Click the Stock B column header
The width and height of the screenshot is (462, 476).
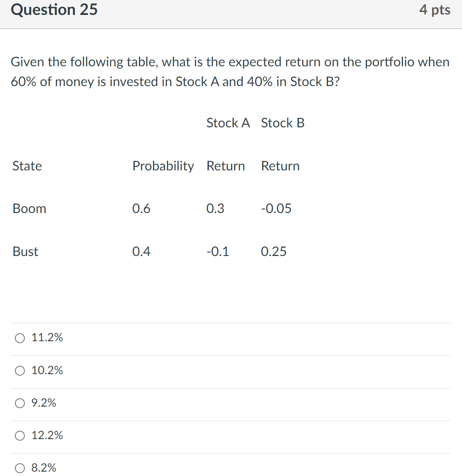[283, 123]
